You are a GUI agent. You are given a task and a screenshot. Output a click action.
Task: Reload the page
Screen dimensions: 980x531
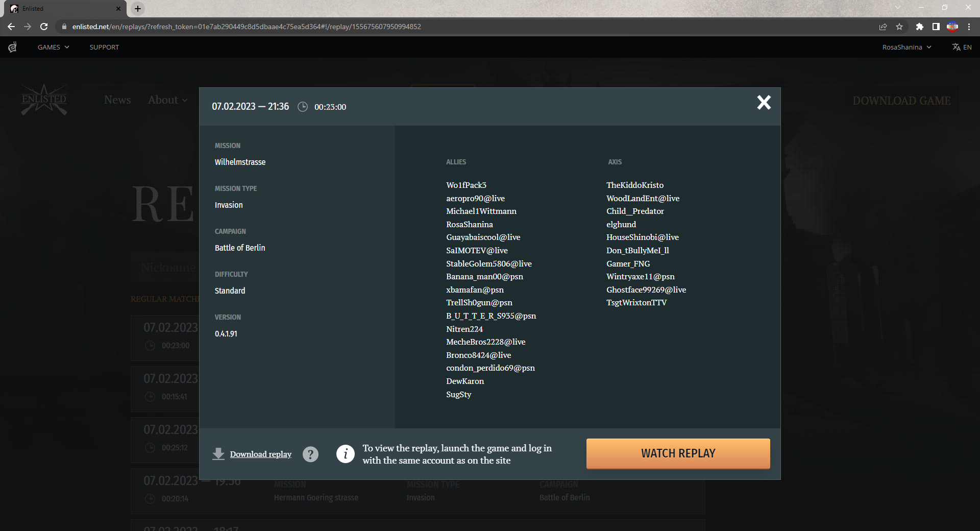(44, 27)
